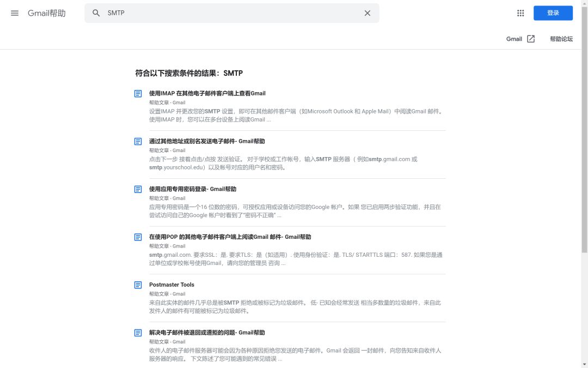Click document icon beside Postmaster Tools
The width and height of the screenshot is (588, 368).
tap(138, 285)
